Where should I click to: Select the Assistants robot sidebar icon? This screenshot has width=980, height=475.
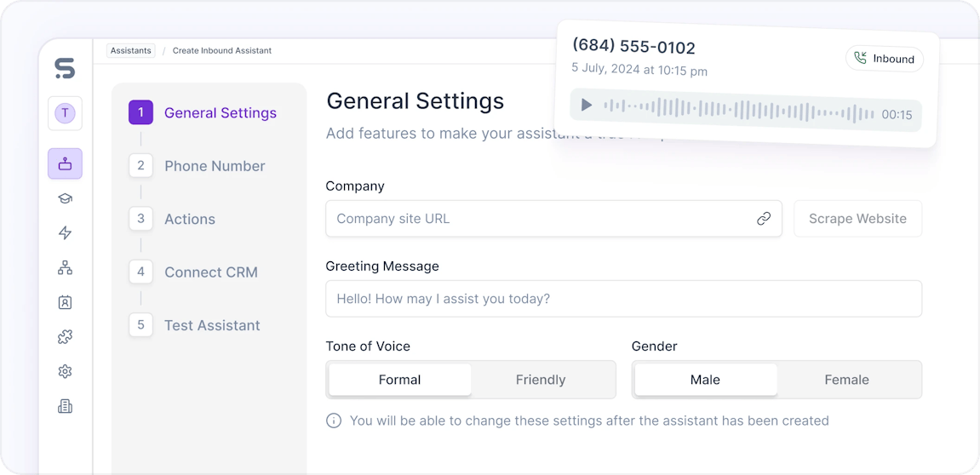coord(65,163)
